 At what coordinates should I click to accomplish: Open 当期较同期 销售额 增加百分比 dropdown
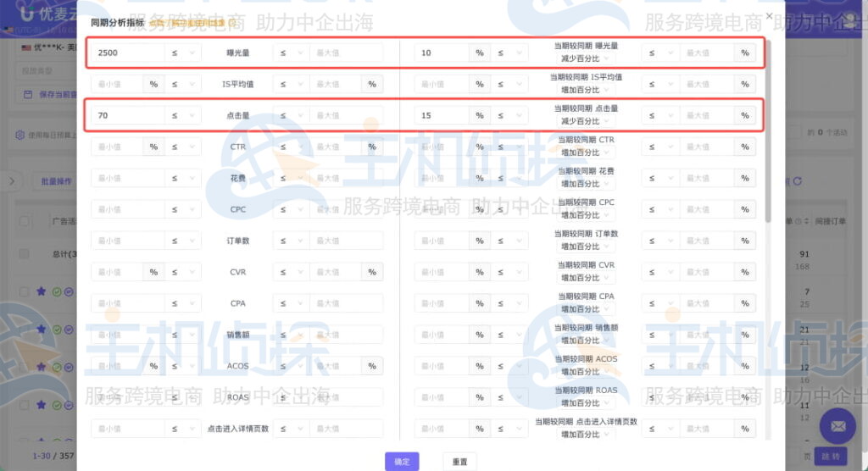click(585, 341)
